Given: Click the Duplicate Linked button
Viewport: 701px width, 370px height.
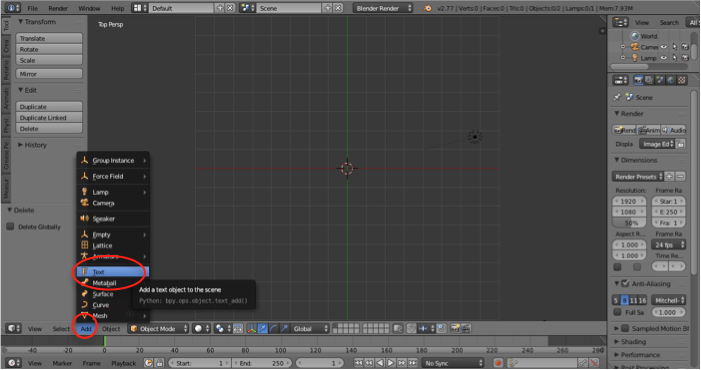Looking at the screenshot, I should 49,118.
